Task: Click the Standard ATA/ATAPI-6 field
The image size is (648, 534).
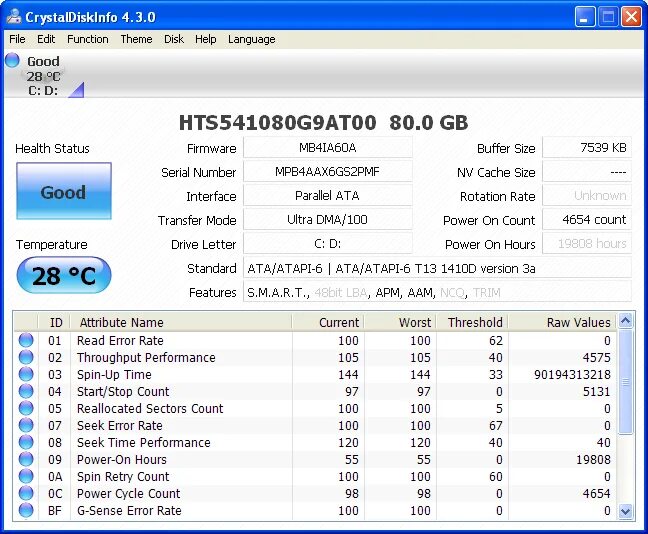Action: [x=437, y=268]
